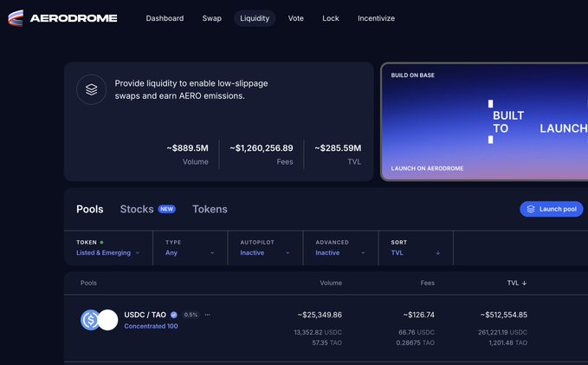The height and width of the screenshot is (365, 588).
Task: Expand the Advanced Inactive dropdown
Action: pyautogui.click(x=340, y=248)
